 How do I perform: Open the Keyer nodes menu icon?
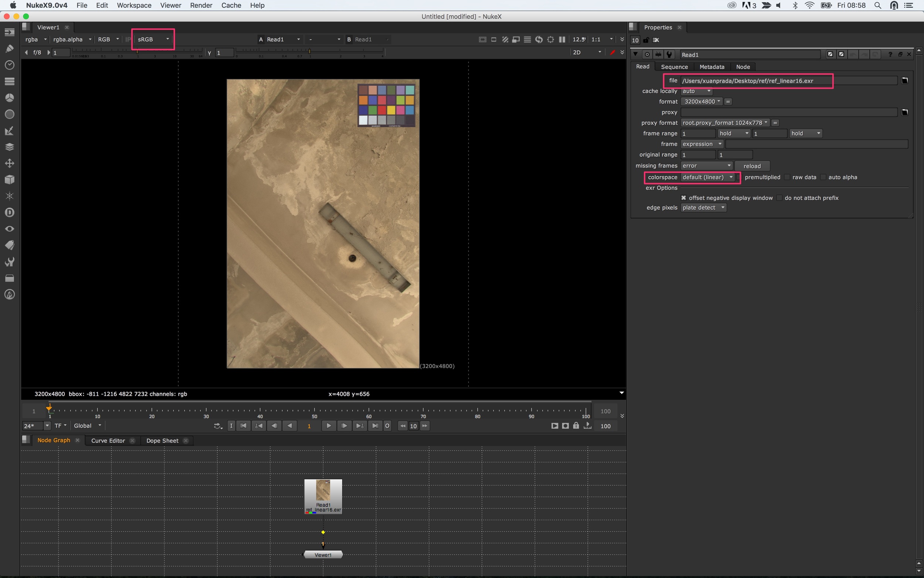point(10,131)
